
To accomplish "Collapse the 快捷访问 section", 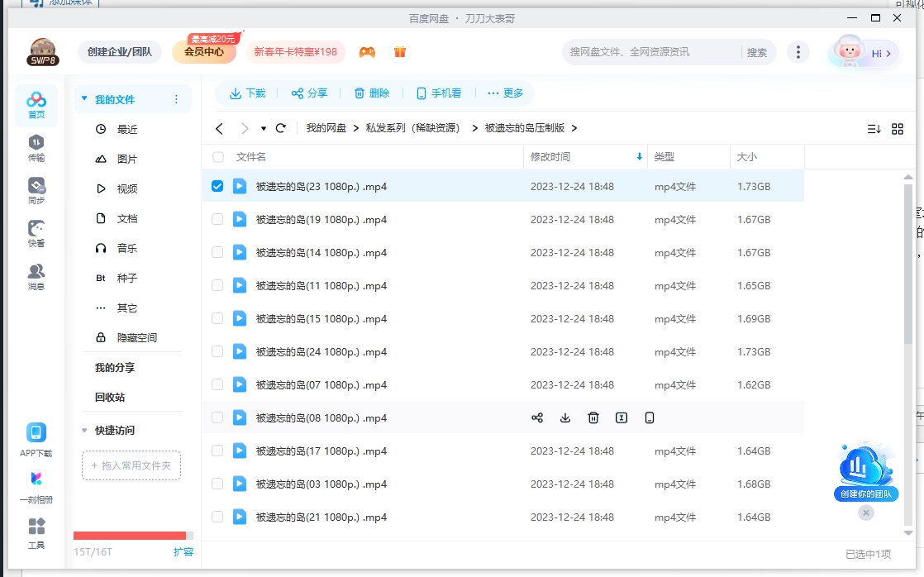I will click(83, 431).
